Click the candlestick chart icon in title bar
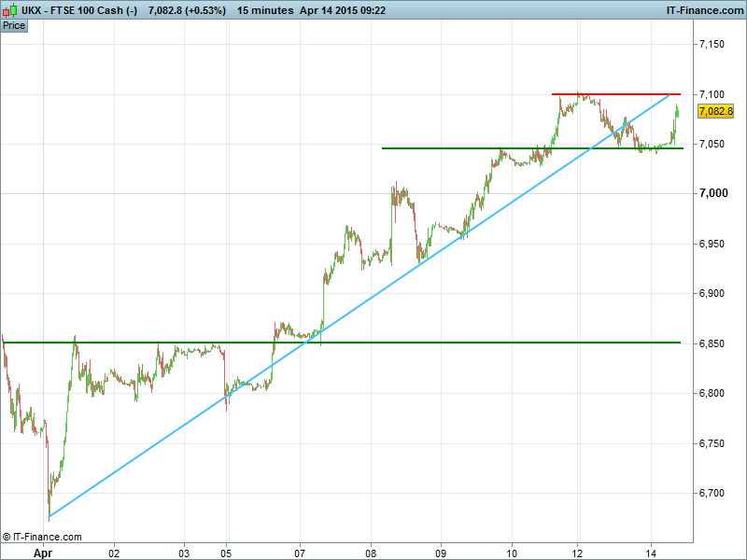747x560 pixels. click(x=10, y=8)
